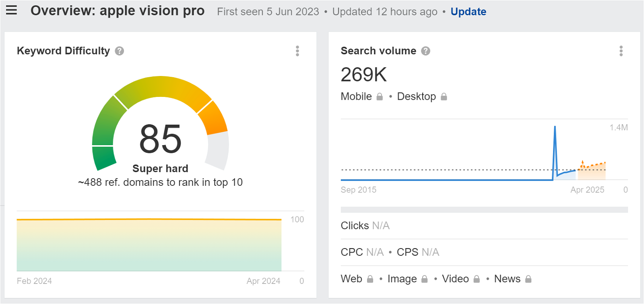
Task: Click the lock icon next to Web
Action: pyautogui.click(x=370, y=279)
